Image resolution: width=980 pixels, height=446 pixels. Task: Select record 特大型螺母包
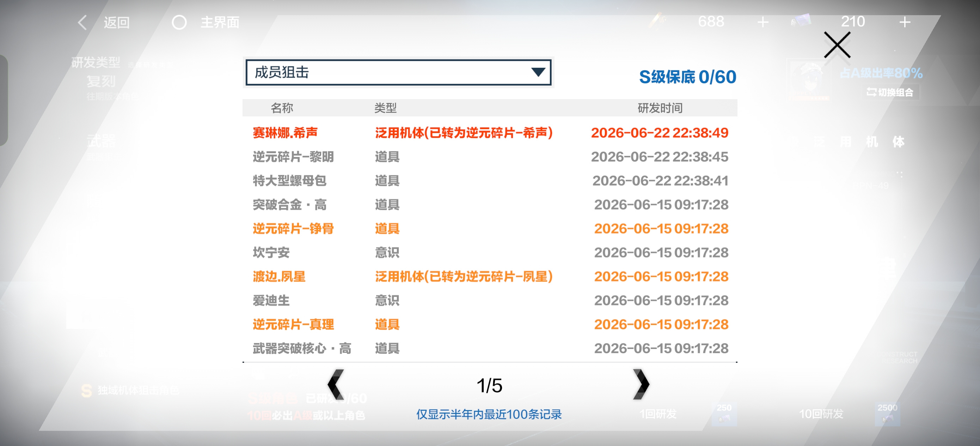tap(490, 181)
